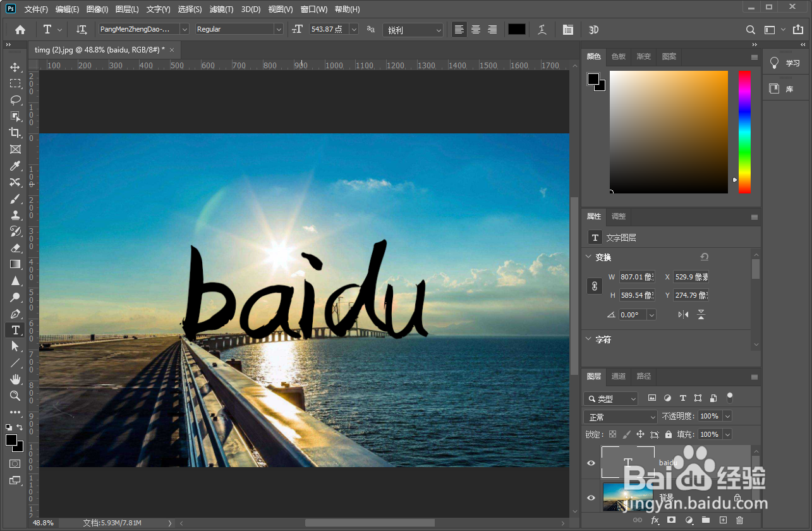The image size is (812, 531).
Task: Click the text color swatch in options bar
Action: coord(517,29)
